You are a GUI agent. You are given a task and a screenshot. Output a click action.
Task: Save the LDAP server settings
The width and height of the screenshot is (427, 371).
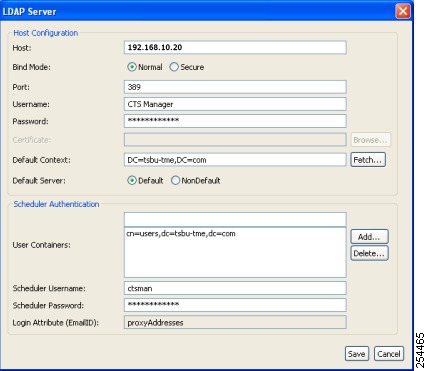point(357,354)
